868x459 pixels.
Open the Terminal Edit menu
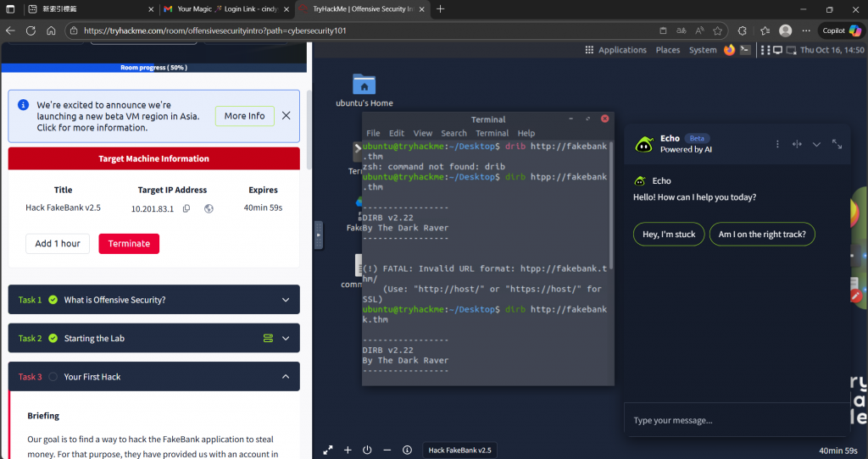(x=397, y=133)
